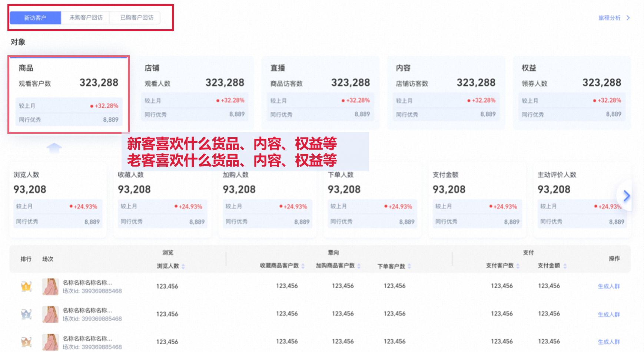
Task: Select the 直播 object card
Action: [x=321, y=93]
